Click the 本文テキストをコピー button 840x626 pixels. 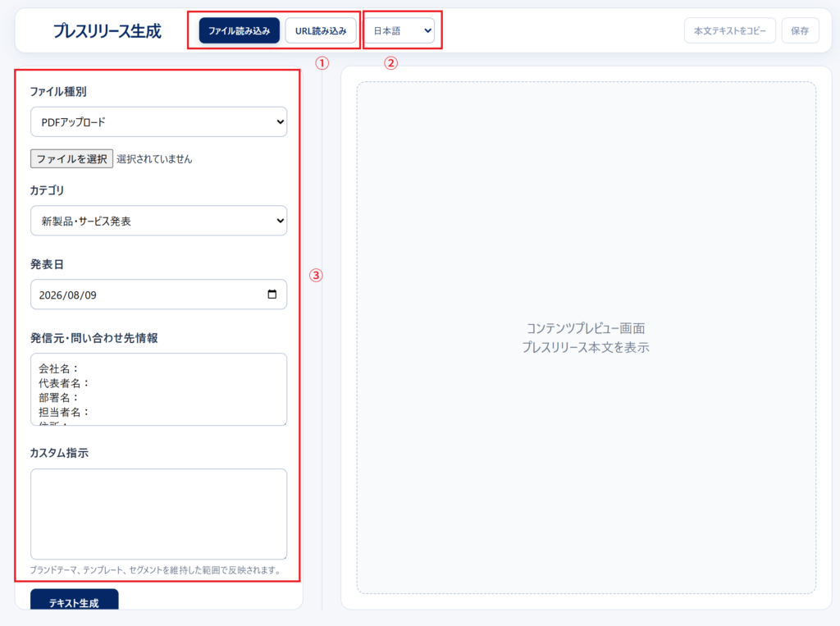point(729,30)
